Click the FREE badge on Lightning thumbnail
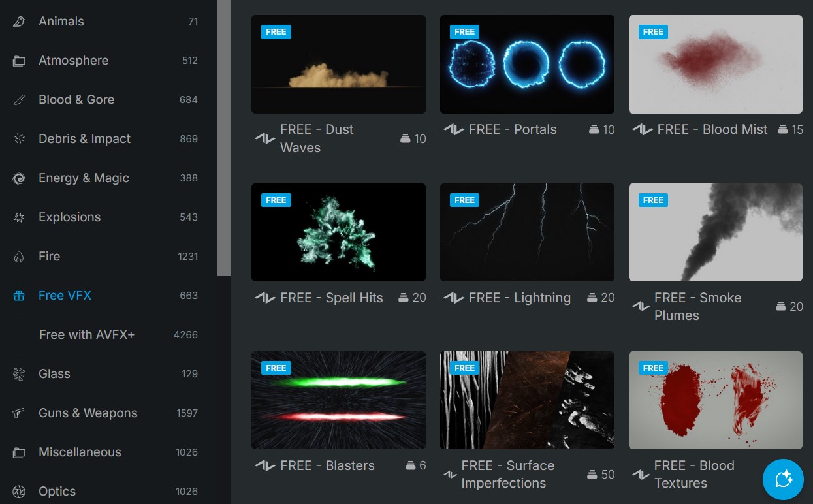This screenshot has width=813, height=504. click(464, 200)
